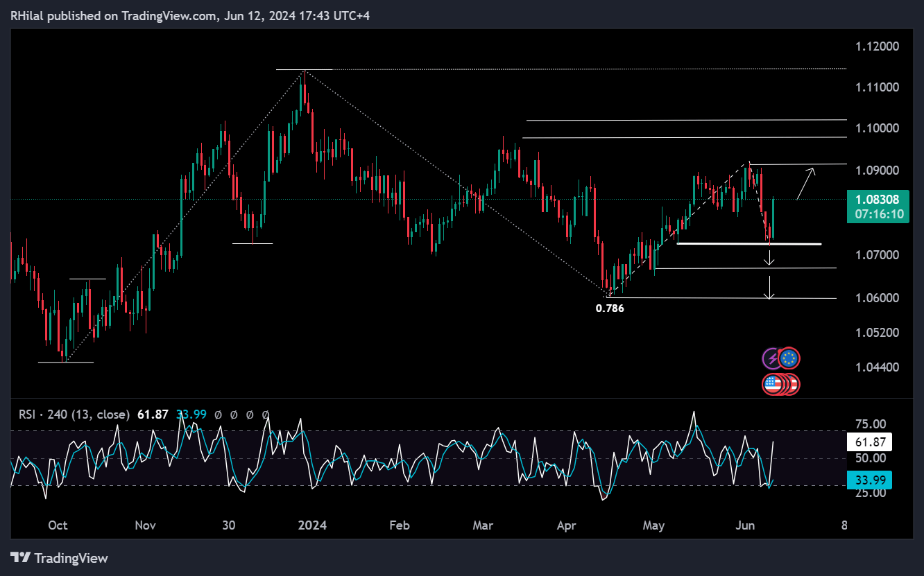Screen dimensions: 924x576
Task: Click the Feb label on time axis
Action: (399, 525)
